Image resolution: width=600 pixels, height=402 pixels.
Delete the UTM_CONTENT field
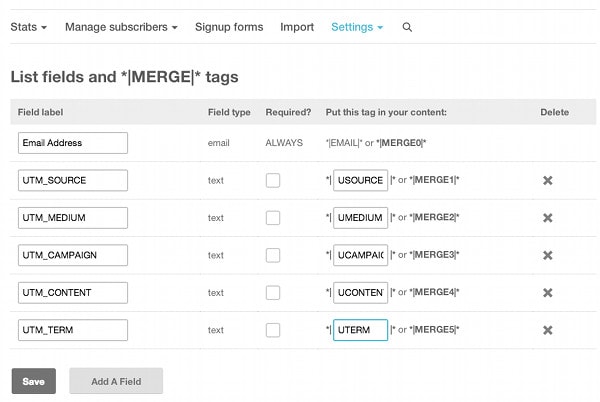(x=548, y=293)
